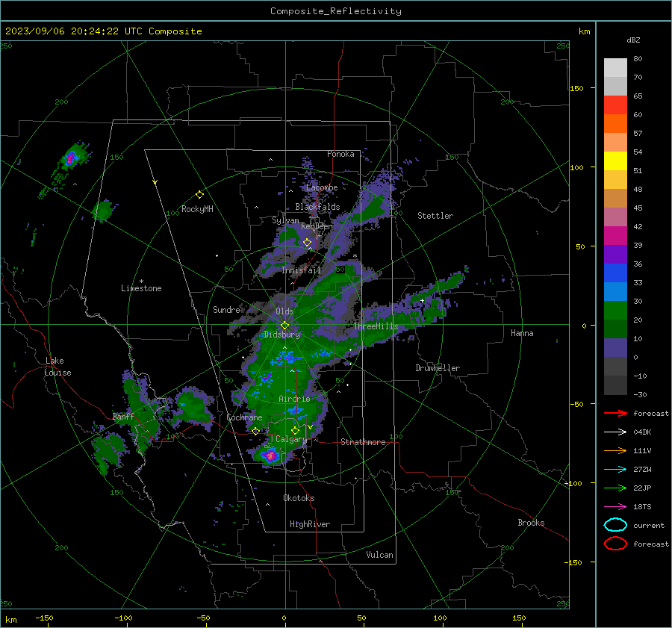This screenshot has width=672, height=628.
Task: Click the Cochrane town label
Action: pos(244,417)
